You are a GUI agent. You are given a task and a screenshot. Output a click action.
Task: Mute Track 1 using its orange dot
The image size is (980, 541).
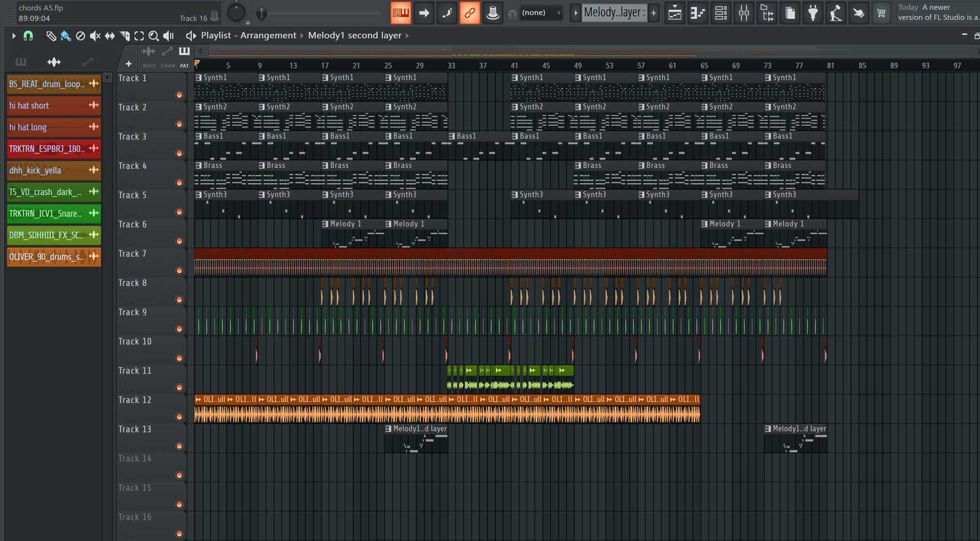(x=179, y=95)
